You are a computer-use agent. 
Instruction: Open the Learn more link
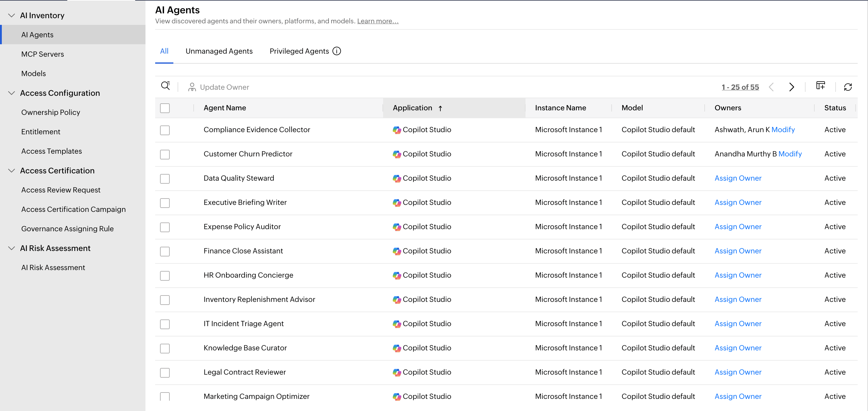click(378, 21)
